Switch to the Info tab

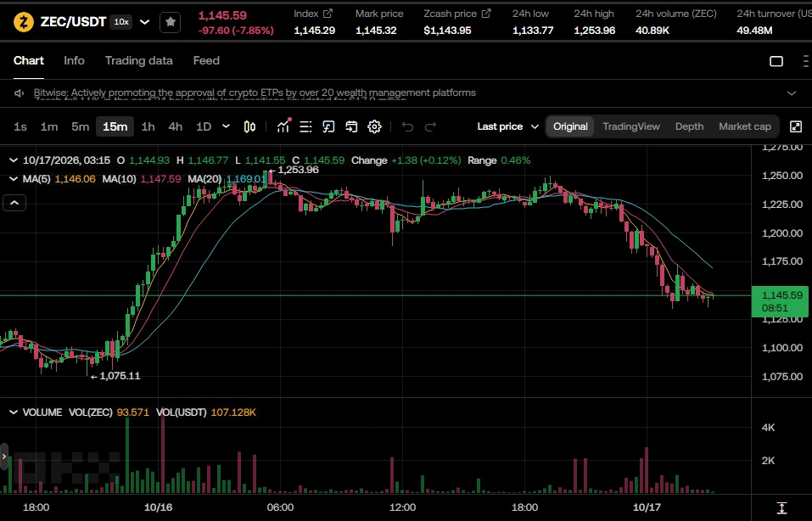74,60
